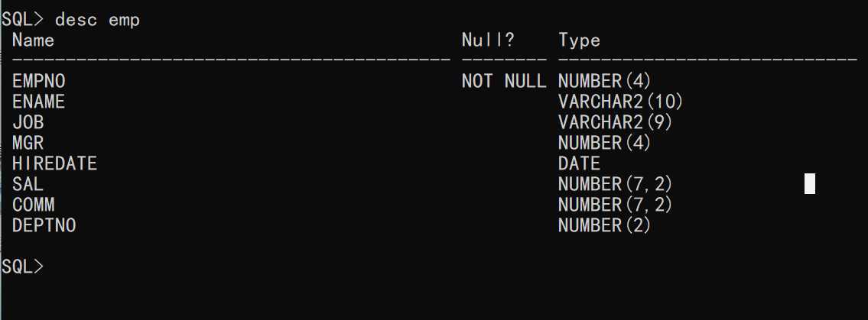Click the SAL column name
Image resolution: width=868 pixels, height=320 pixels.
tap(28, 184)
